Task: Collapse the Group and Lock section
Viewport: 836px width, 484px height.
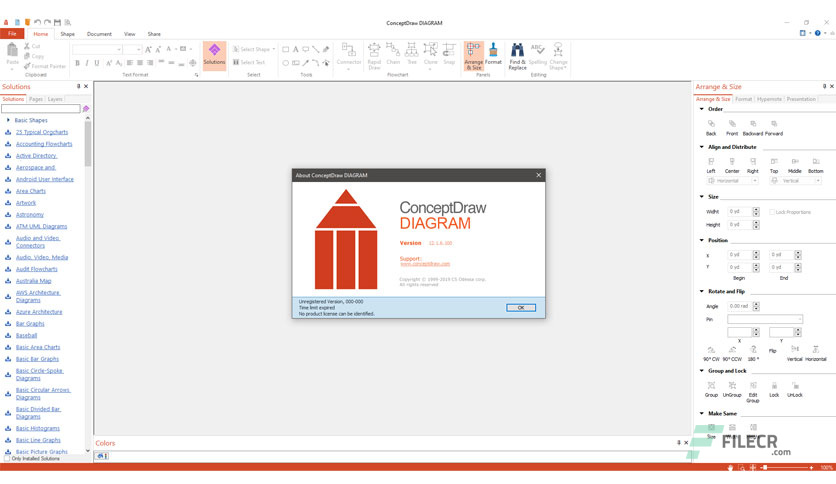Action: tap(702, 370)
